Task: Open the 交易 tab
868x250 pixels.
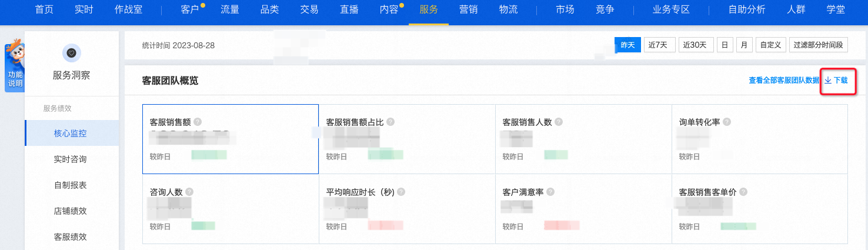Action: pyautogui.click(x=309, y=10)
